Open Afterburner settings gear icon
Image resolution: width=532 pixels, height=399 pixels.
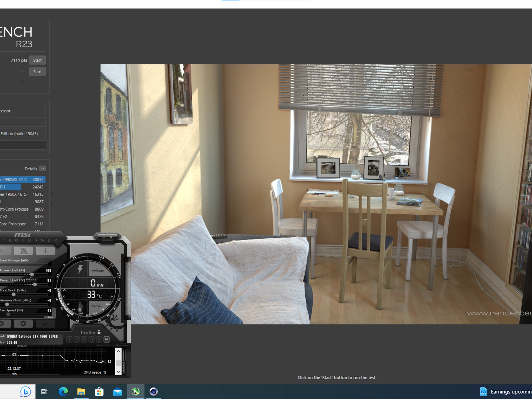(x=3, y=323)
